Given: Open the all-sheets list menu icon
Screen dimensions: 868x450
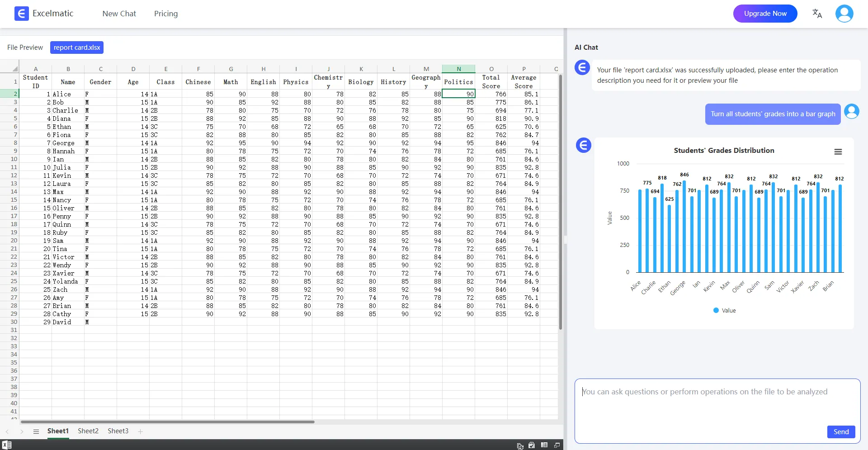Looking at the screenshot, I should (36, 431).
